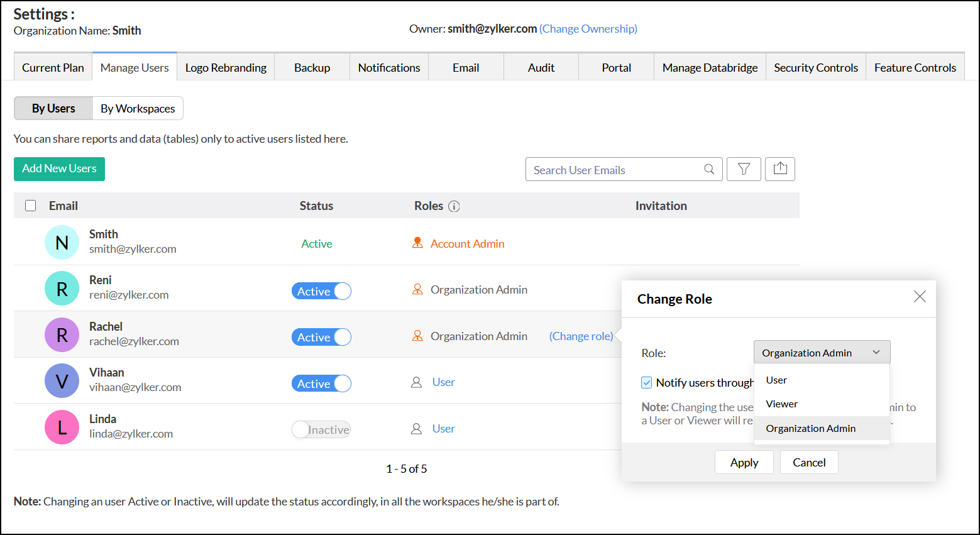
Task: Click Vihaan's user role icon
Action: (x=416, y=382)
